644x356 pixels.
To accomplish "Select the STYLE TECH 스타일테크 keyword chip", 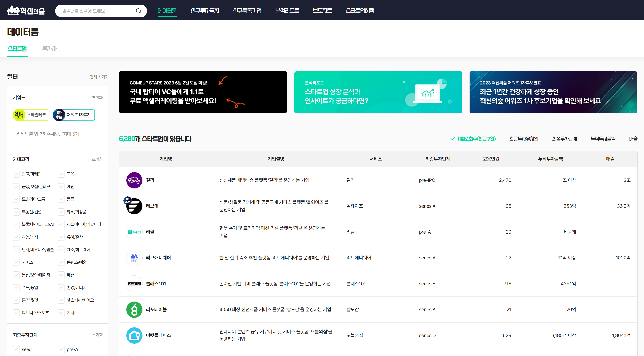I will click(x=31, y=115).
